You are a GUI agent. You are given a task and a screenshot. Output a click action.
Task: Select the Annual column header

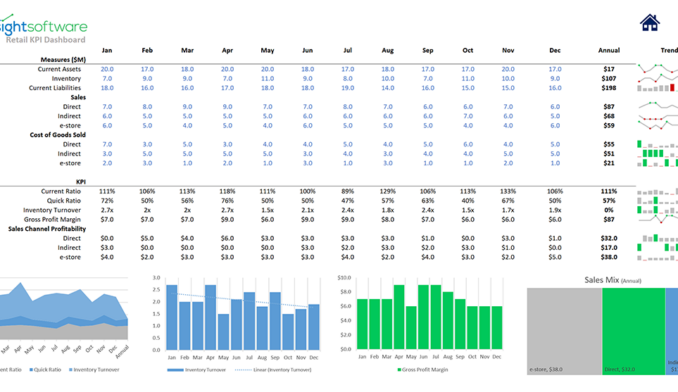[609, 50]
